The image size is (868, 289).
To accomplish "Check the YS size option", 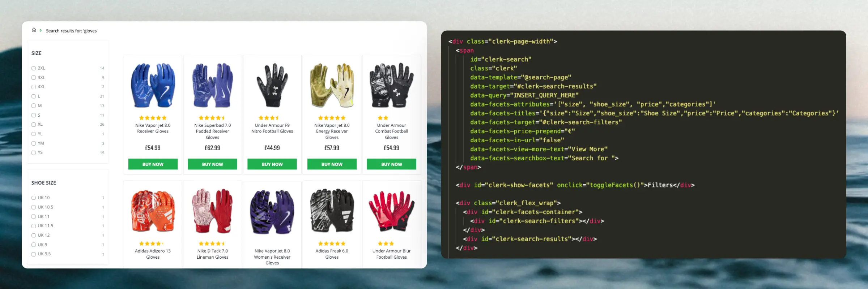I will [x=34, y=153].
